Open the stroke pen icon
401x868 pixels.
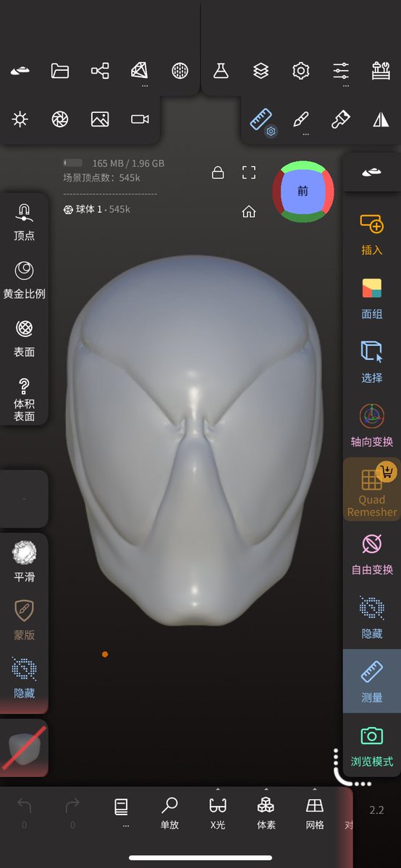coord(301,119)
